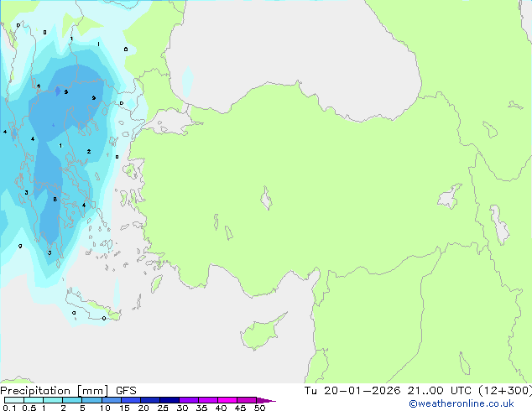Click the '21..00 UTC' time text
Screen dimensions: 532x411
(439, 391)
